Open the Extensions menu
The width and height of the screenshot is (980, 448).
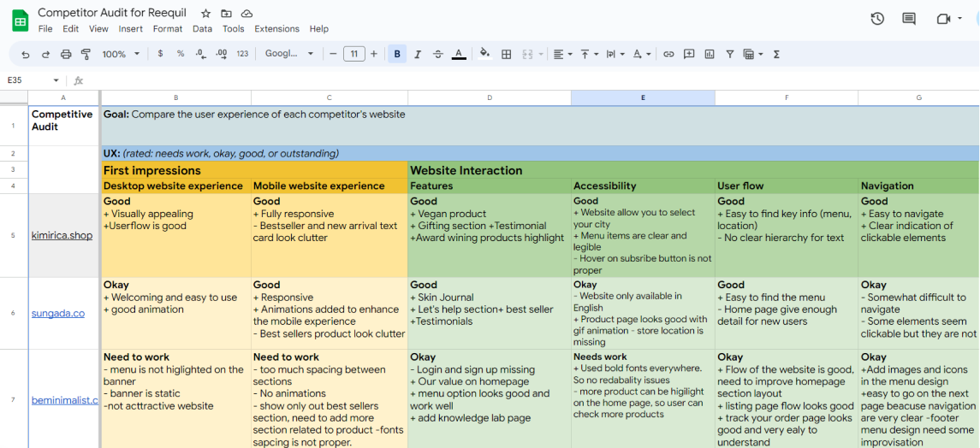tap(276, 29)
